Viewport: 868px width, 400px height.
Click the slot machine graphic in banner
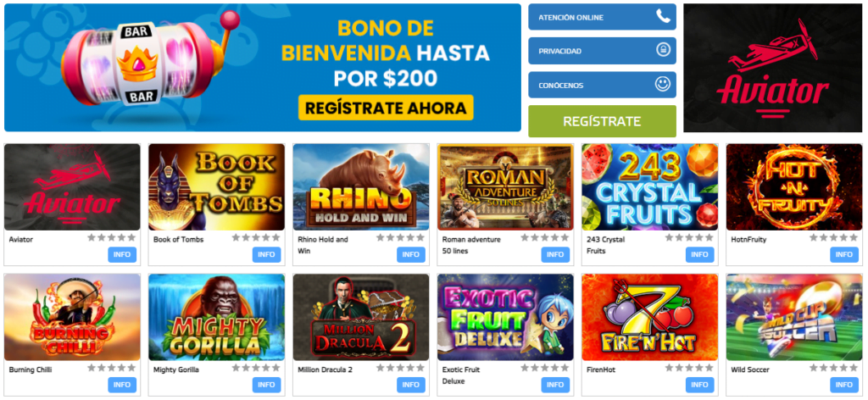147,64
